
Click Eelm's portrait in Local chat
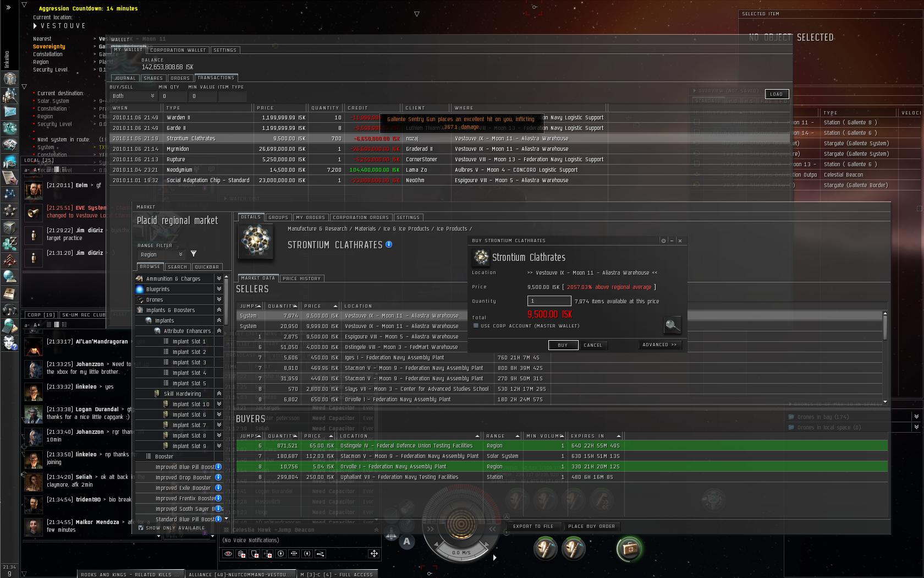pos(34,190)
